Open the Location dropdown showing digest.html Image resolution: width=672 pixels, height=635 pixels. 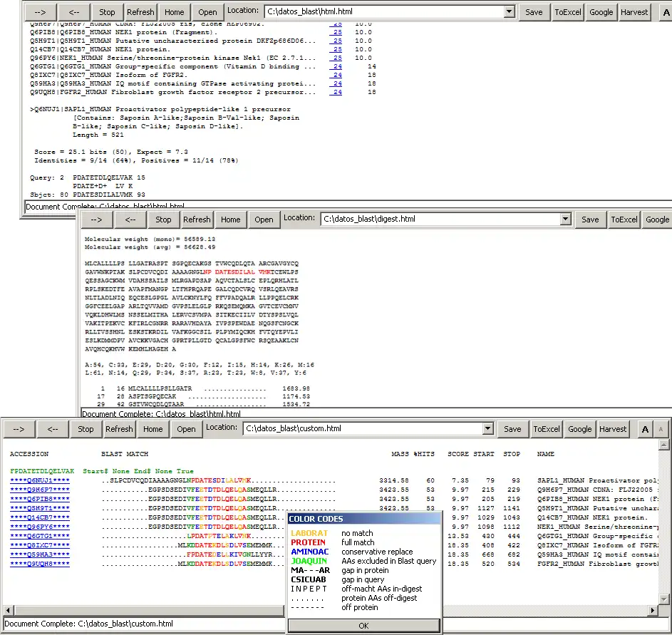click(x=565, y=220)
